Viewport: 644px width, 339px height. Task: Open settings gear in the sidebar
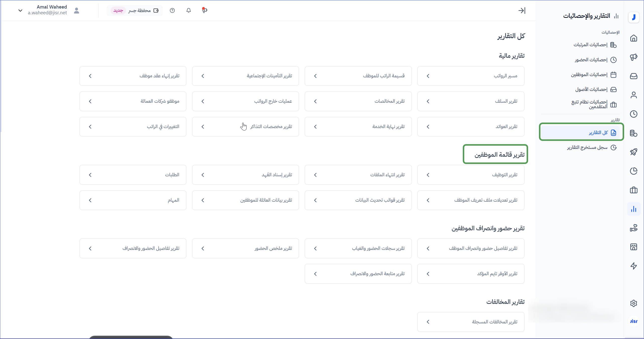tap(633, 303)
